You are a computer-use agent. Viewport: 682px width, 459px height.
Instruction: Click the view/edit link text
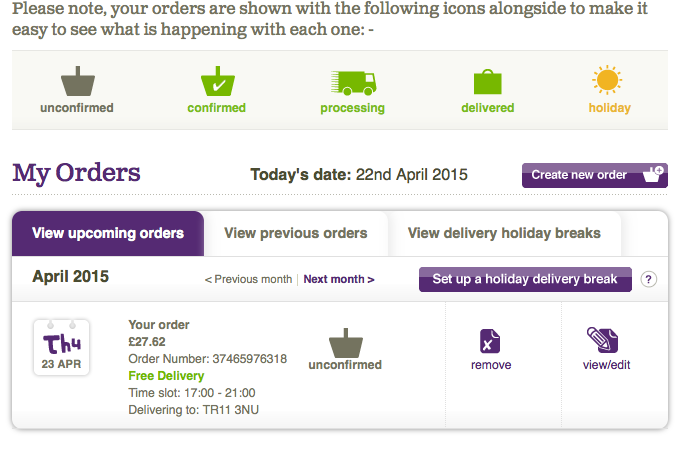tap(607, 365)
